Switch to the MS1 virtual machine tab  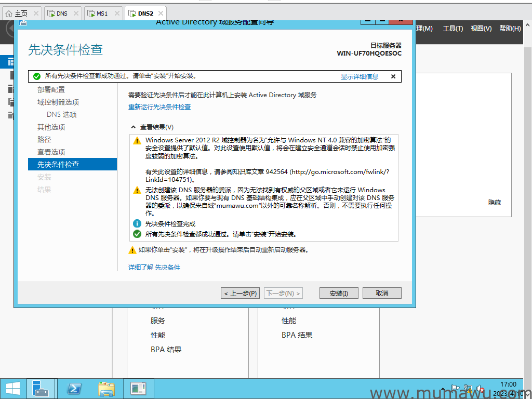pos(102,14)
